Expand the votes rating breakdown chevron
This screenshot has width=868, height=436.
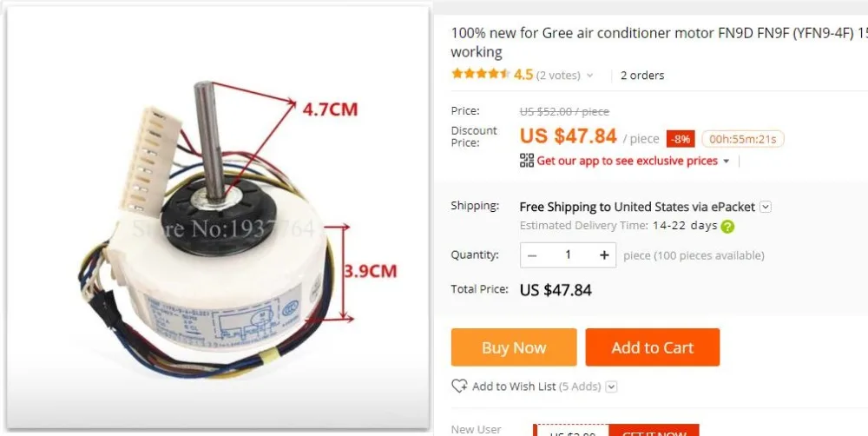point(589,76)
